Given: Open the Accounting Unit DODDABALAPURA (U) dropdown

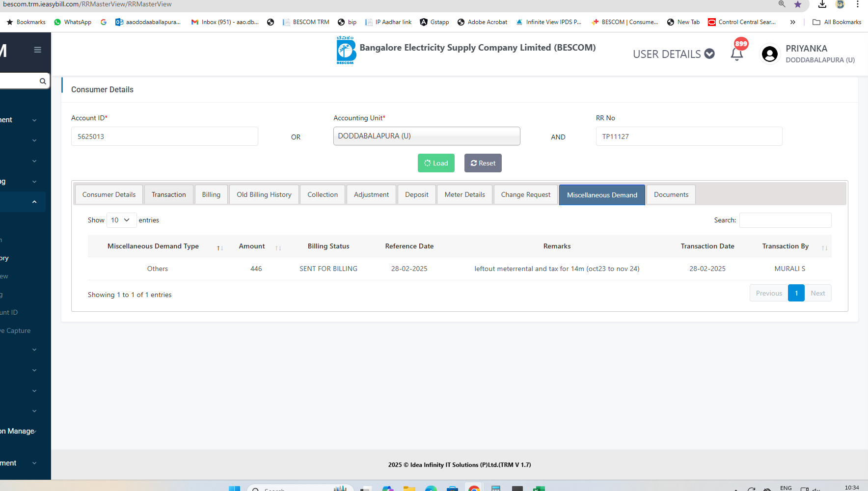Looking at the screenshot, I should tap(427, 136).
